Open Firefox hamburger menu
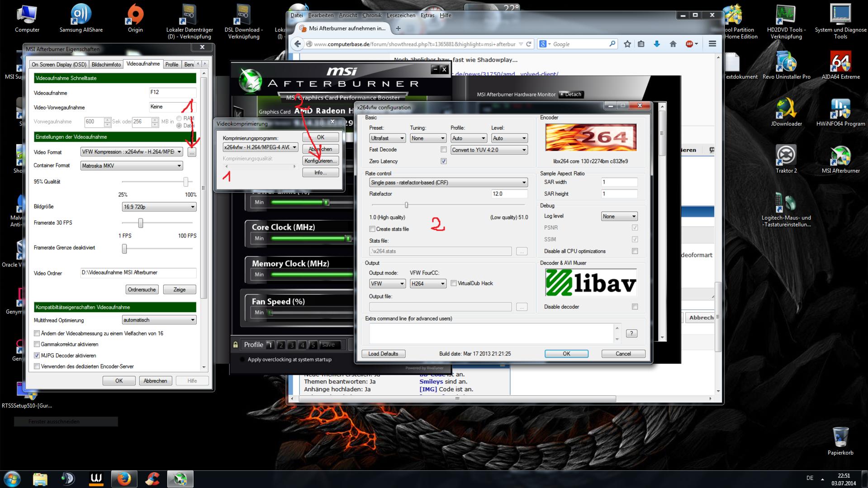The width and height of the screenshot is (868, 488). coord(712,44)
